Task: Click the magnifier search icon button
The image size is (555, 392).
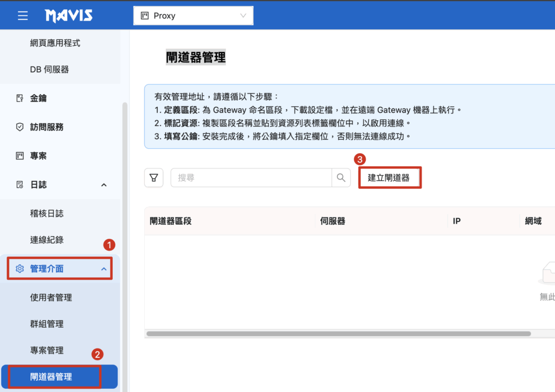Action: pos(341,178)
